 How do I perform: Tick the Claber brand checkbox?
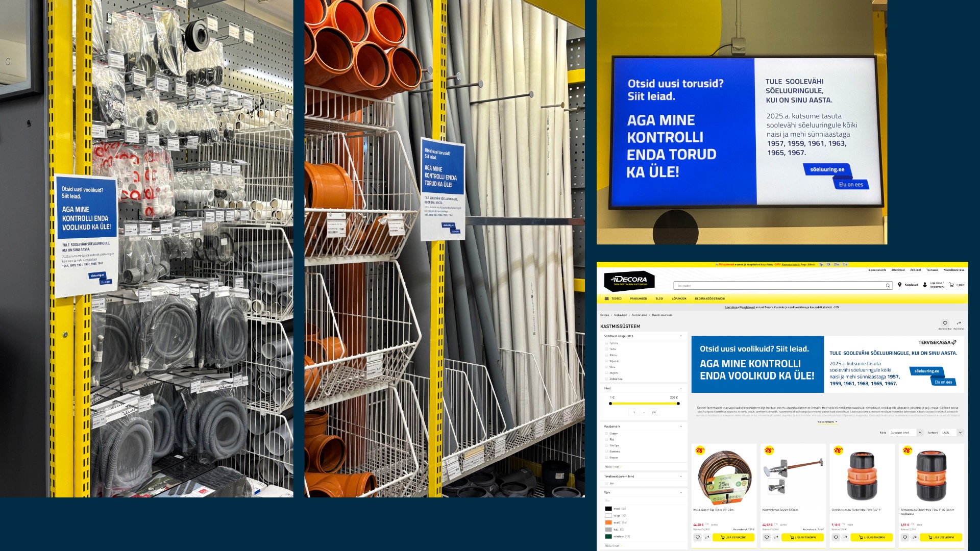[606, 434]
